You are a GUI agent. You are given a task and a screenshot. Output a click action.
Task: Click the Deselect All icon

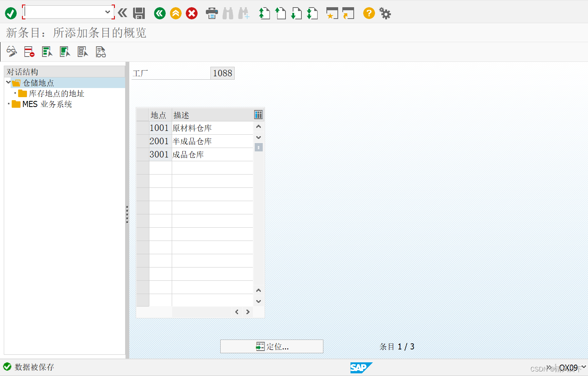(x=83, y=52)
